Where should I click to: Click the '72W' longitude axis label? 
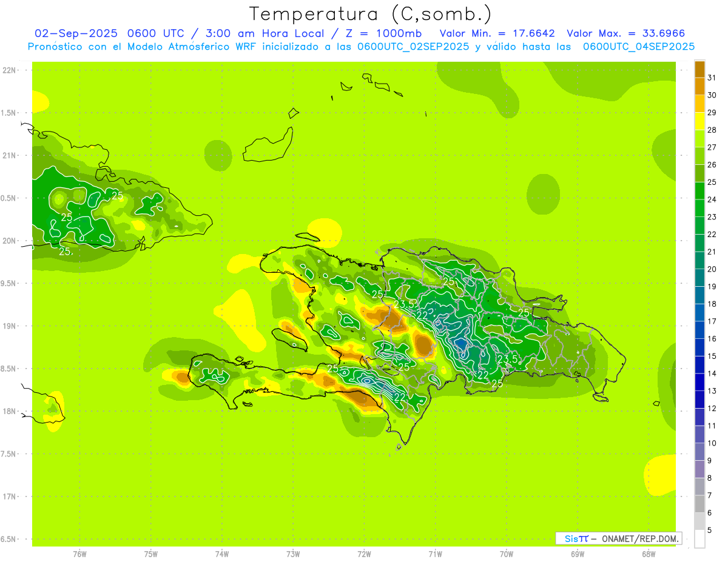click(364, 554)
